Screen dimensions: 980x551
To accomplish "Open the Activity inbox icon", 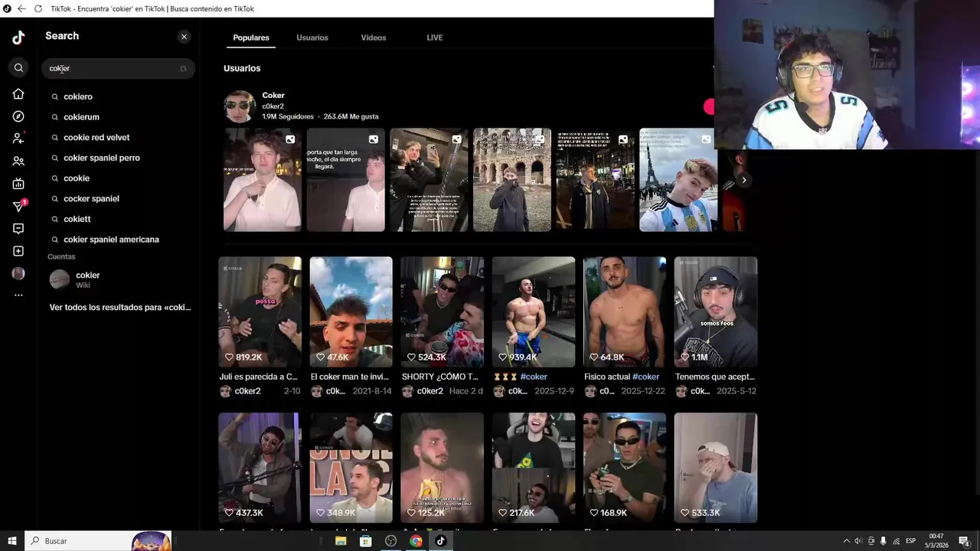I will coord(18,229).
